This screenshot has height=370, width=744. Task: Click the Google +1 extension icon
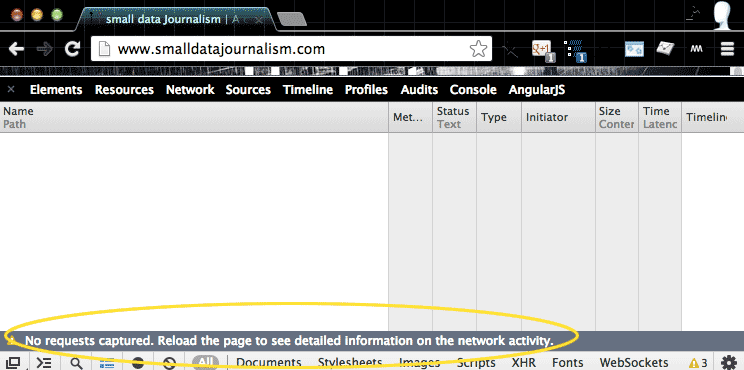pos(543,51)
